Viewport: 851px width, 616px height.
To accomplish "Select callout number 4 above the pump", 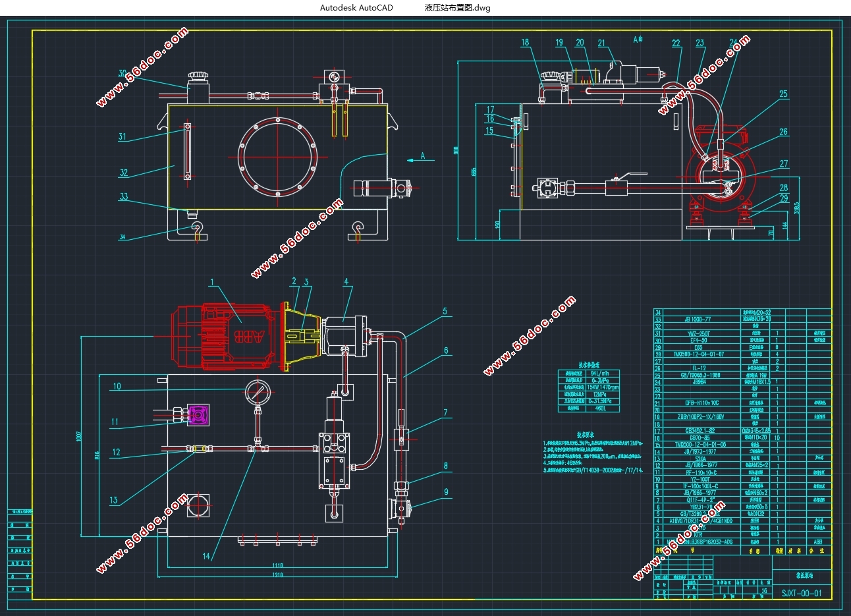I will (346, 282).
